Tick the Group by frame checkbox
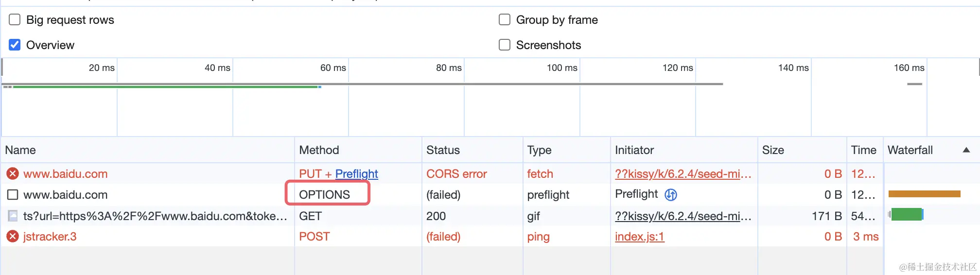The width and height of the screenshot is (980, 275). [x=505, y=19]
